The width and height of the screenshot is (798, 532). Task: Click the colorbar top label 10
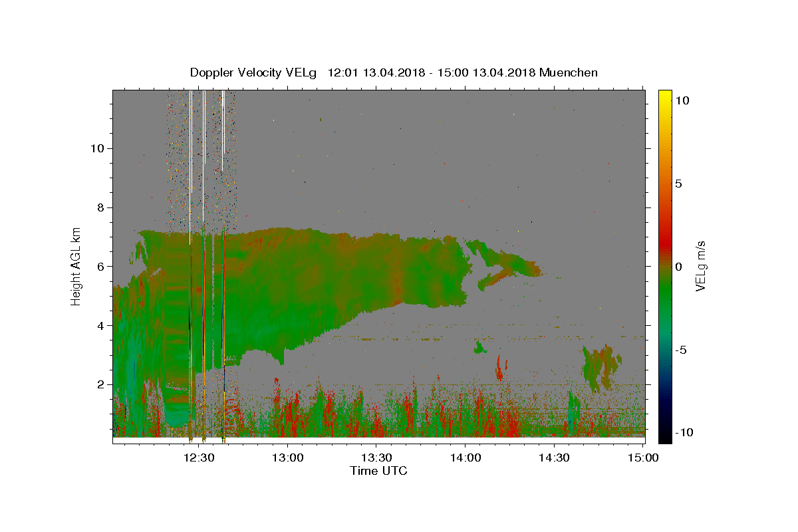(682, 100)
